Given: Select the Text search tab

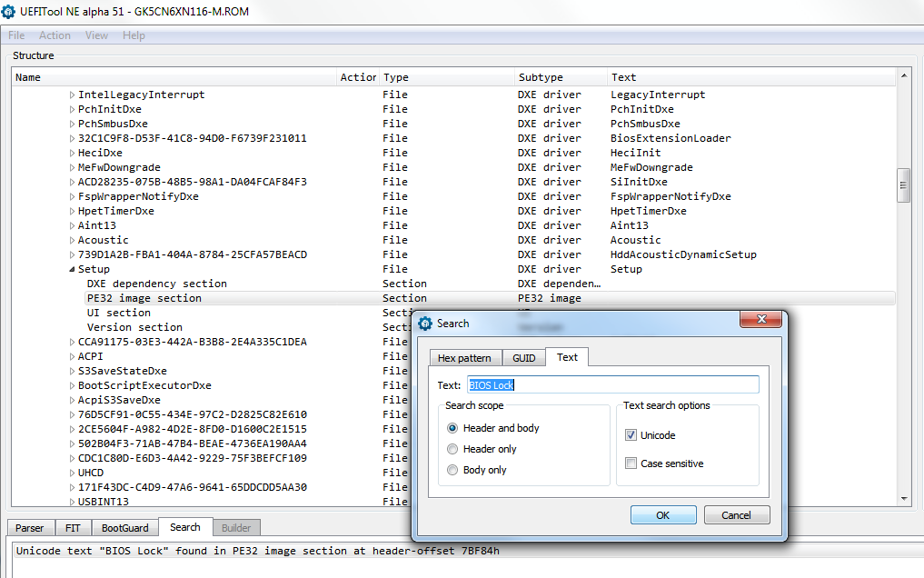Looking at the screenshot, I should pyautogui.click(x=567, y=357).
